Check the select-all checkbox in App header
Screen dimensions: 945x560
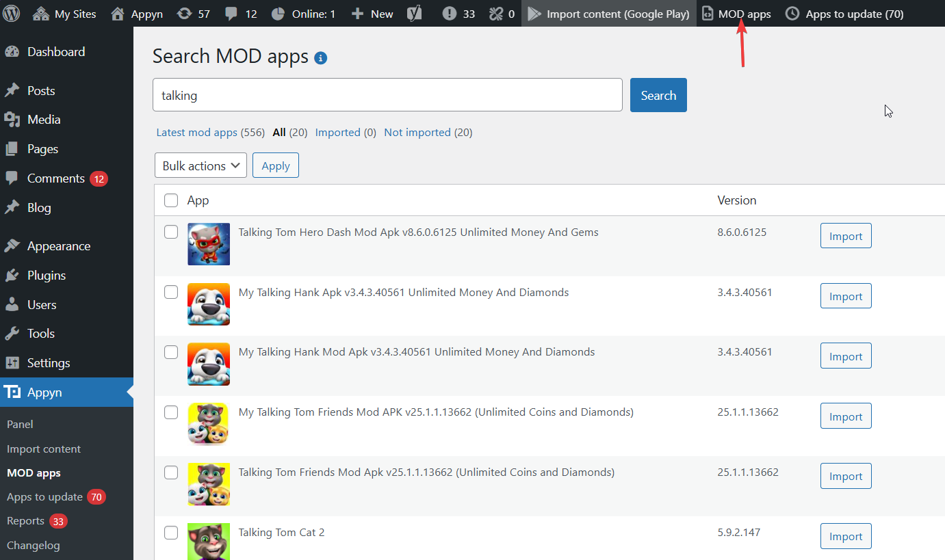pyautogui.click(x=171, y=200)
